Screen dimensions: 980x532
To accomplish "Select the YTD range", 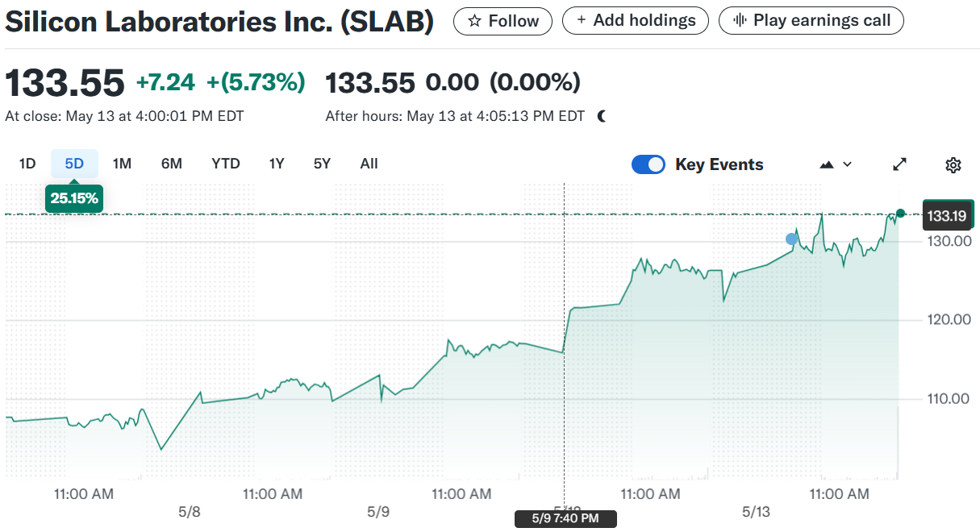I will 226,164.
